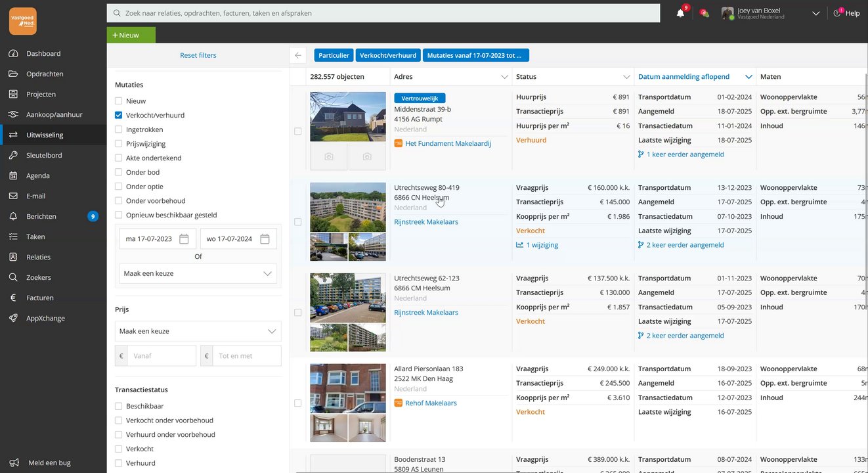Viewport: 868px width, 473px height.
Task: Open the Uitwisseling menu item
Action: coord(53,135)
